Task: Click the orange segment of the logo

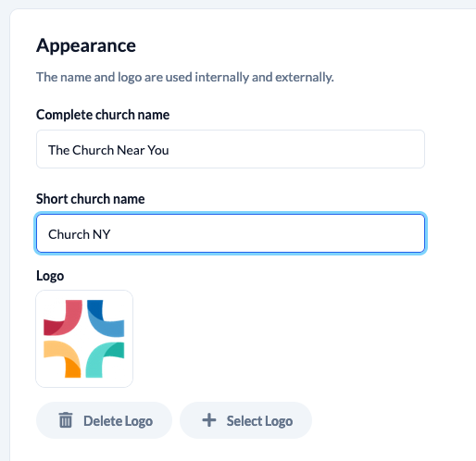Action: (x=62, y=359)
